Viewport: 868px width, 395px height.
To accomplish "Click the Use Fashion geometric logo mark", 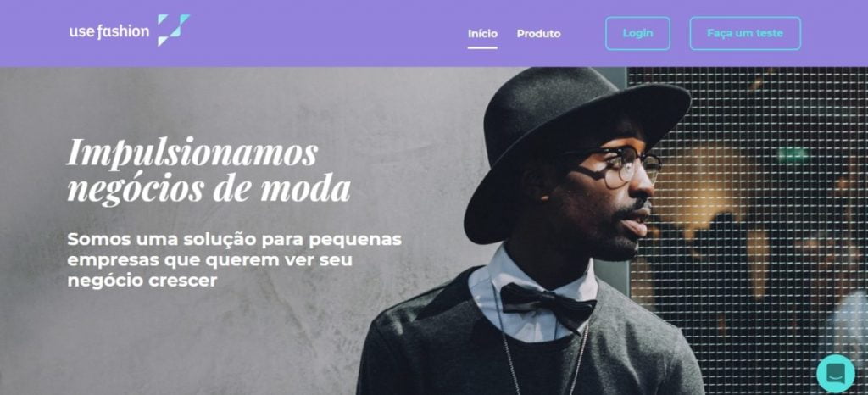I will tap(173, 30).
